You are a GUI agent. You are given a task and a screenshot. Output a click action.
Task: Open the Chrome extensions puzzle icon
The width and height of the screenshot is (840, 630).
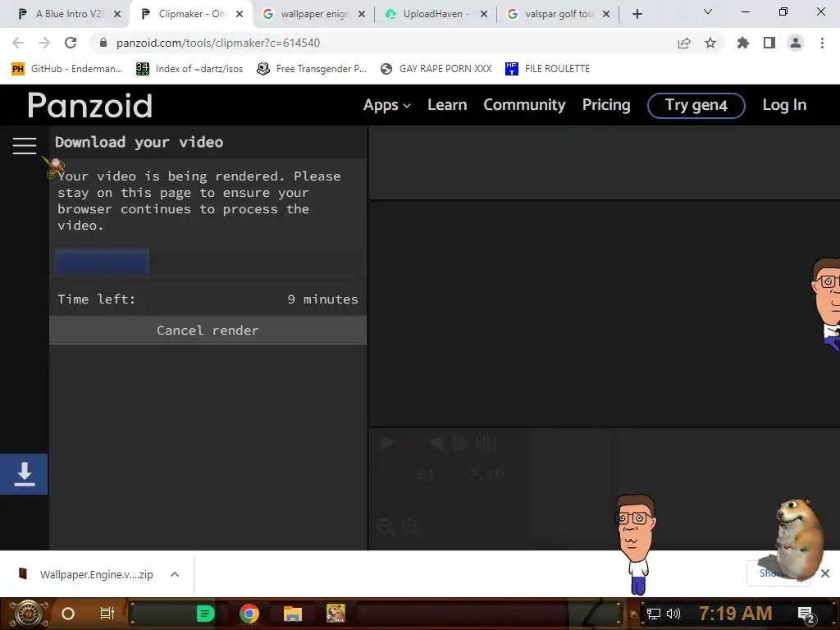tap(742, 43)
